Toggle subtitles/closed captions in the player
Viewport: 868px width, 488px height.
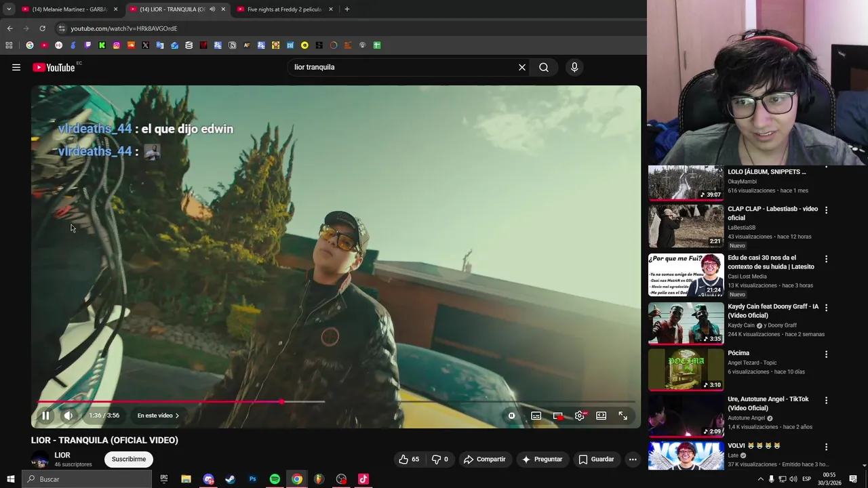click(x=536, y=416)
